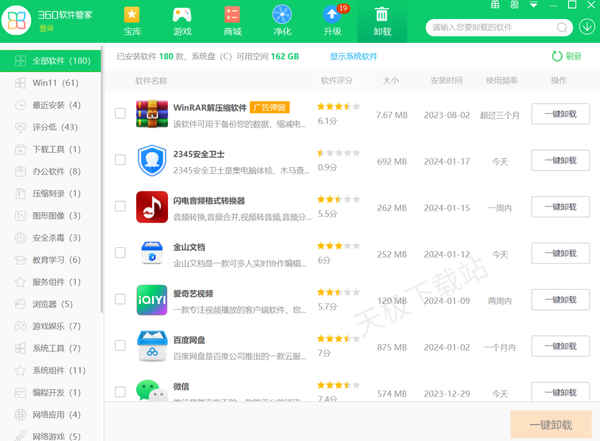Uninstall 百度网盘 with 一键卸载
The height and width of the screenshot is (441, 600).
pyautogui.click(x=560, y=346)
